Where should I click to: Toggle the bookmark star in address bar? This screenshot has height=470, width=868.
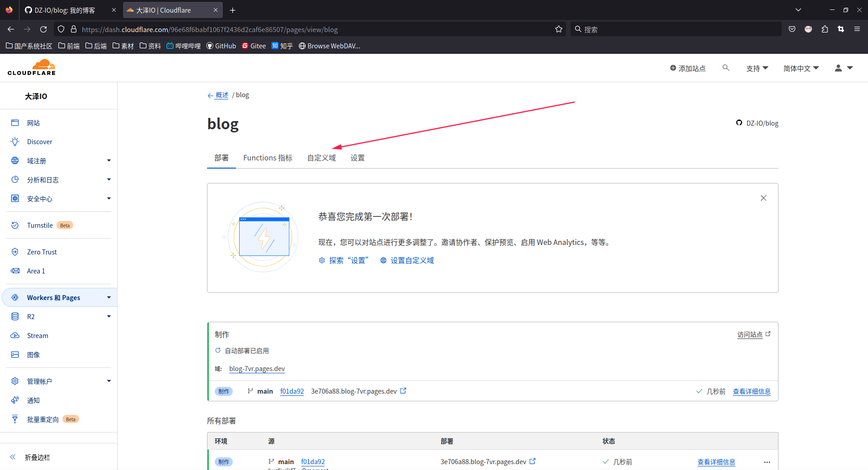pyautogui.click(x=558, y=29)
